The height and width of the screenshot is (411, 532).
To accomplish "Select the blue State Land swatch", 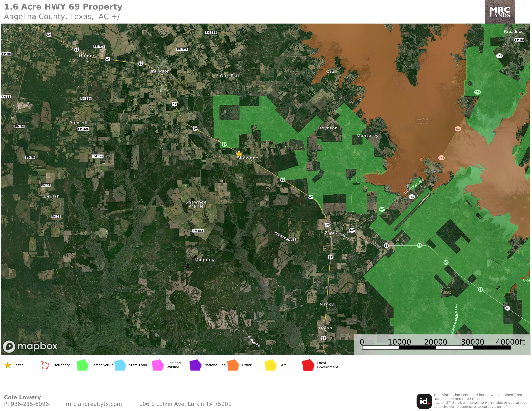I will click(x=120, y=365).
